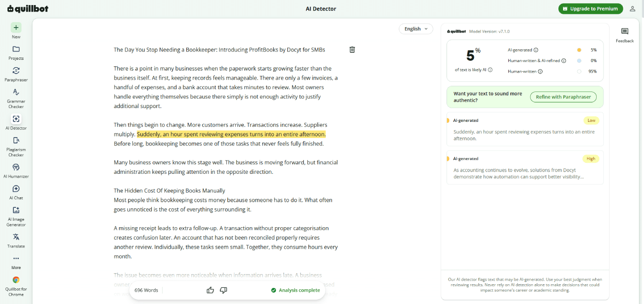Expand the High AI-generated result card

[525, 167]
